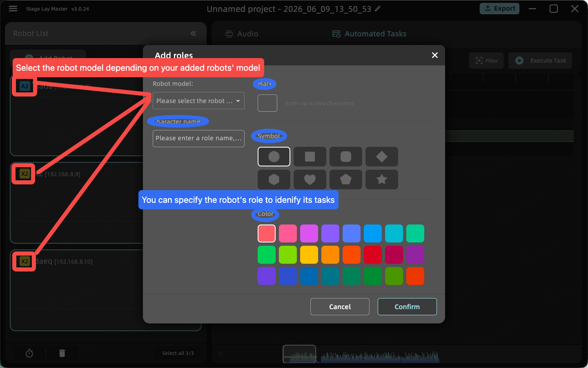Confirm the new role
Viewport: 588px width, 368px height.
(x=407, y=307)
